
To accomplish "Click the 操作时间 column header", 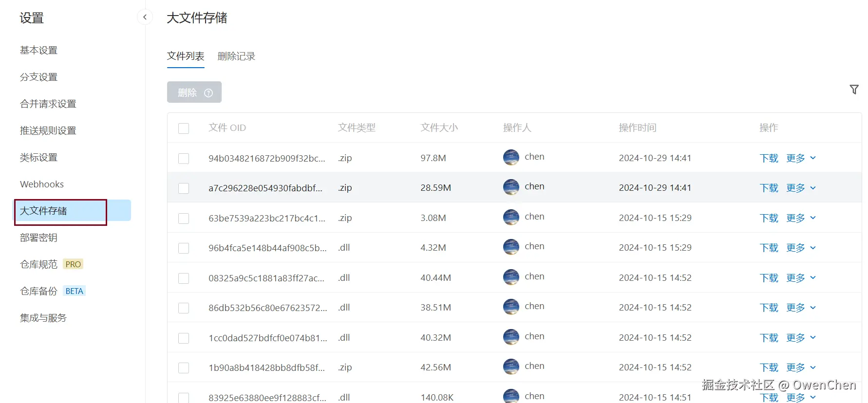I will pyautogui.click(x=638, y=128).
